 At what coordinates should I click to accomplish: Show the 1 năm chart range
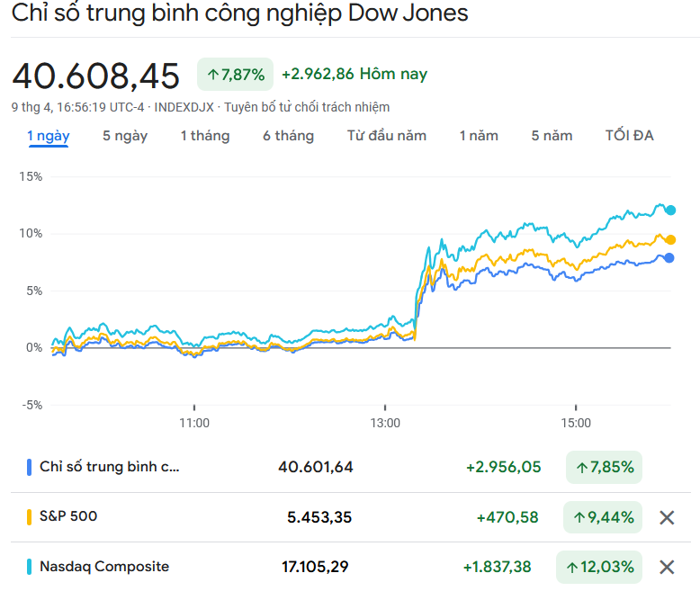(x=479, y=136)
